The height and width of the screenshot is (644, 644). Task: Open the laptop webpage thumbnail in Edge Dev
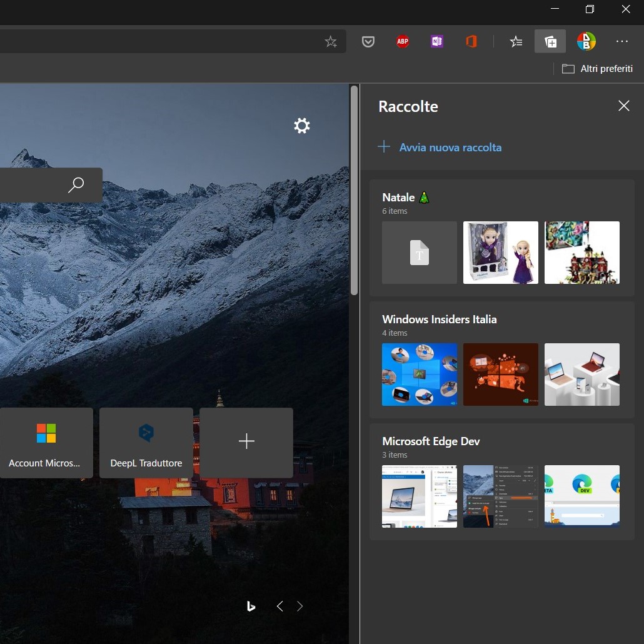tap(420, 496)
